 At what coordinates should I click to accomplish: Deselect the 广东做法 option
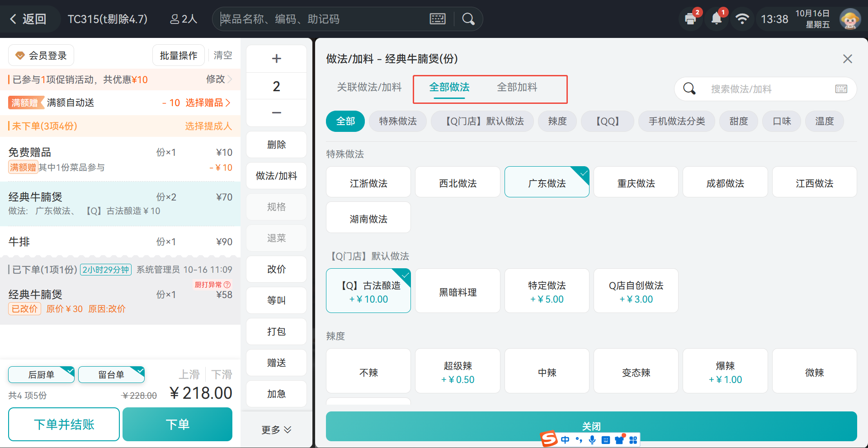[547, 182]
